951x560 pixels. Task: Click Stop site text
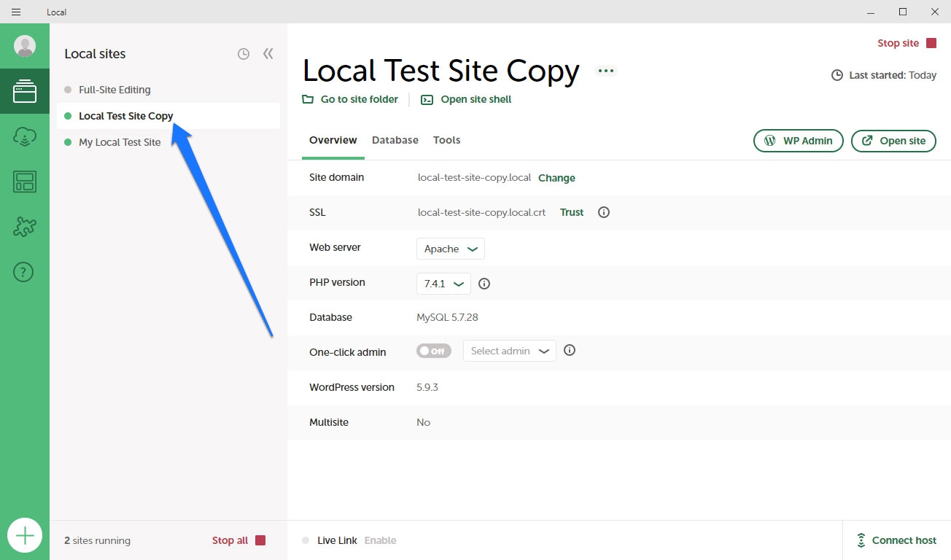898,43
